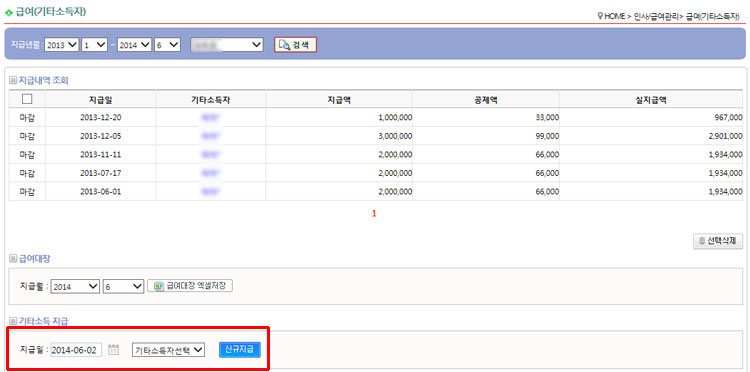
Task: Collapse the 급여대장 section icon
Action: [13, 259]
